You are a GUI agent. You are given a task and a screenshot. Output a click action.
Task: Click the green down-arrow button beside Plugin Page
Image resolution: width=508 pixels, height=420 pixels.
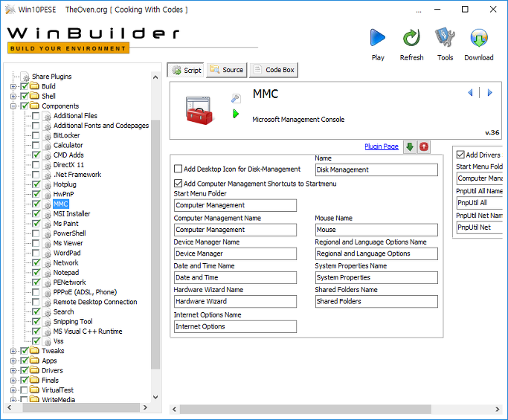[x=410, y=146]
